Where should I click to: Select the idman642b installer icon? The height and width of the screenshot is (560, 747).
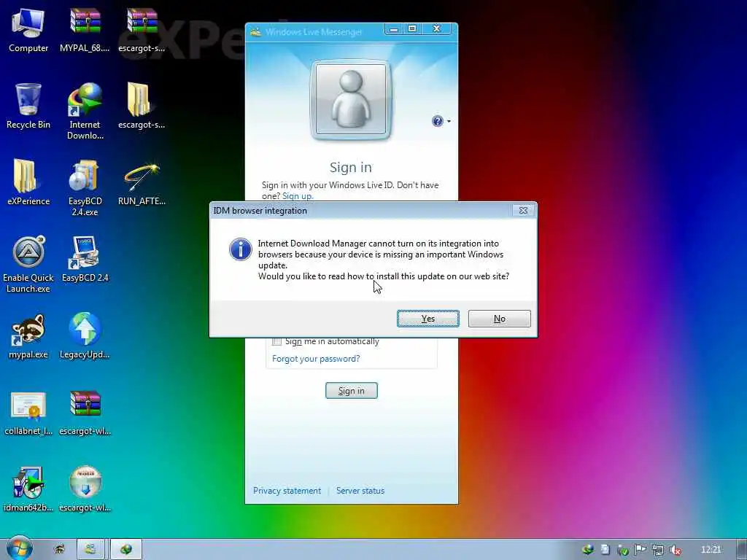click(28, 489)
